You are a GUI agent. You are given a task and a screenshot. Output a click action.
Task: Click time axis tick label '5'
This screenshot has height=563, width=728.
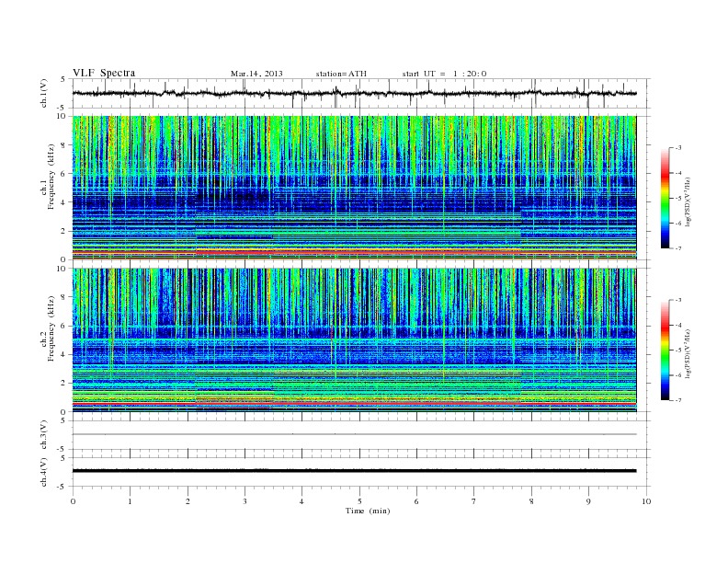pyautogui.click(x=359, y=501)
